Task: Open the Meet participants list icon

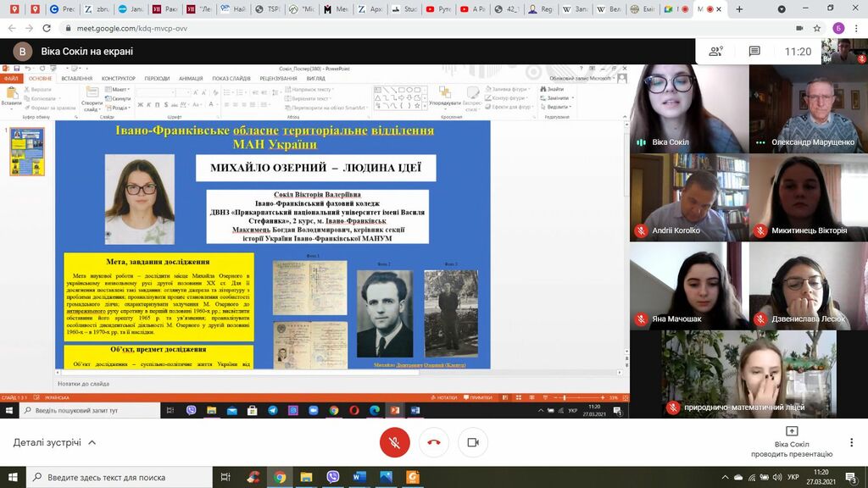Action: (715, 51)
